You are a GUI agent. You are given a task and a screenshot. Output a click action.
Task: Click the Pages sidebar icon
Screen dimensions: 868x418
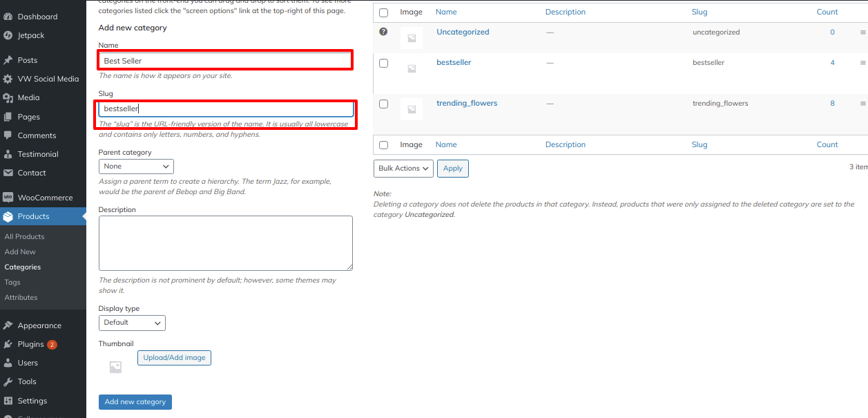coord(8,117)
